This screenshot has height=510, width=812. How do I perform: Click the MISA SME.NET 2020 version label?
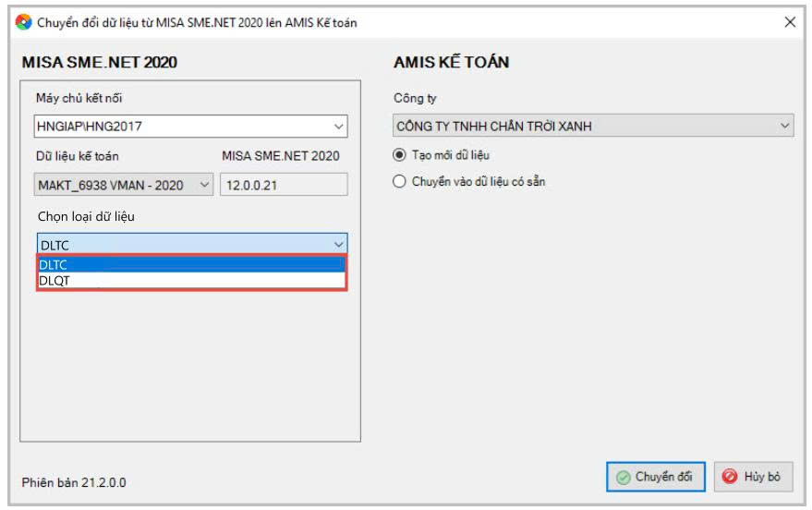pyautogui.click(x=281, y=156)
